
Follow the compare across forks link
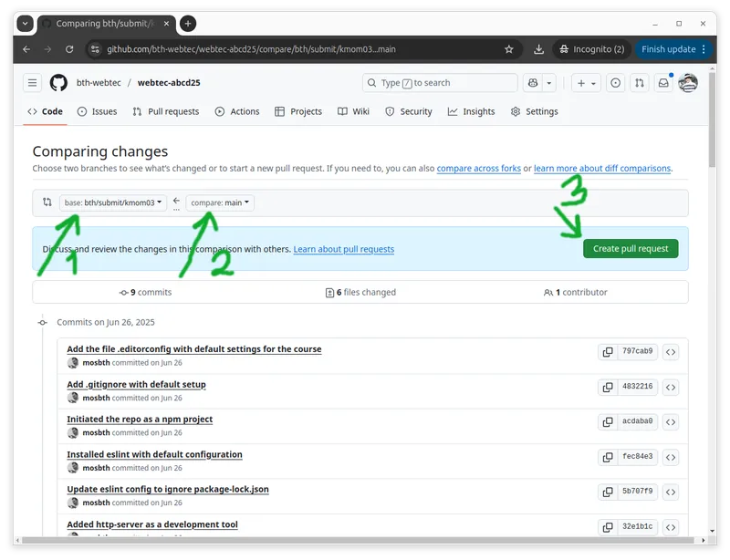tap(478, 169)
